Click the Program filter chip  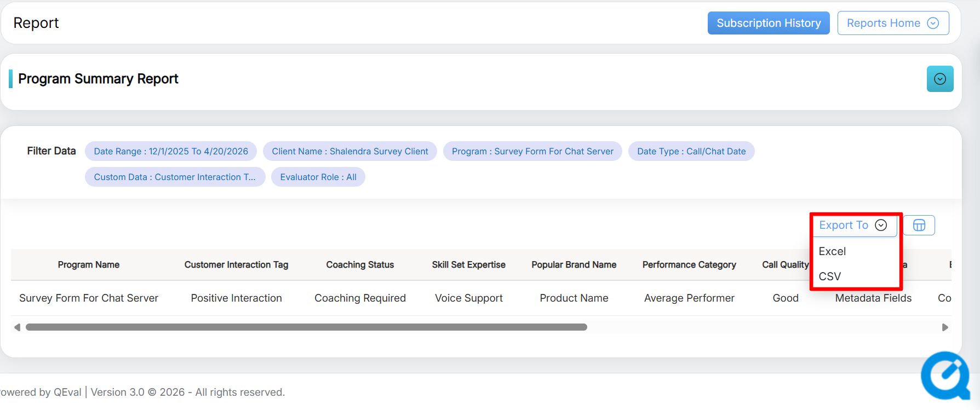coord(532,152)
